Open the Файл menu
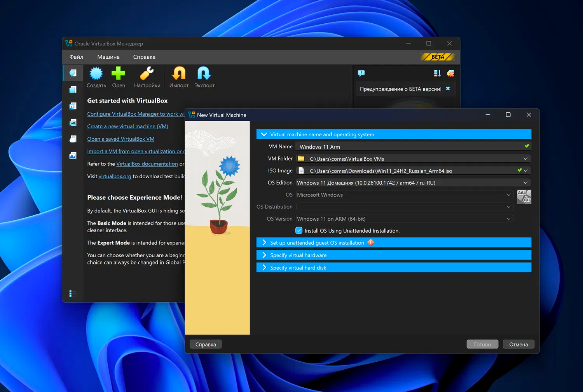 pos(76,57)
